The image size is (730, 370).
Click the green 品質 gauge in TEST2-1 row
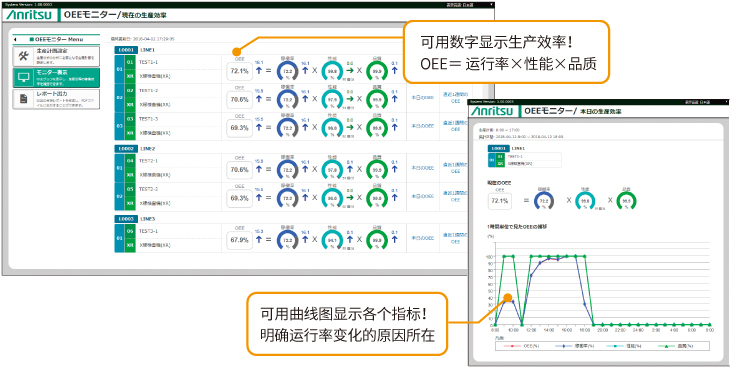(x=377, y=169)
